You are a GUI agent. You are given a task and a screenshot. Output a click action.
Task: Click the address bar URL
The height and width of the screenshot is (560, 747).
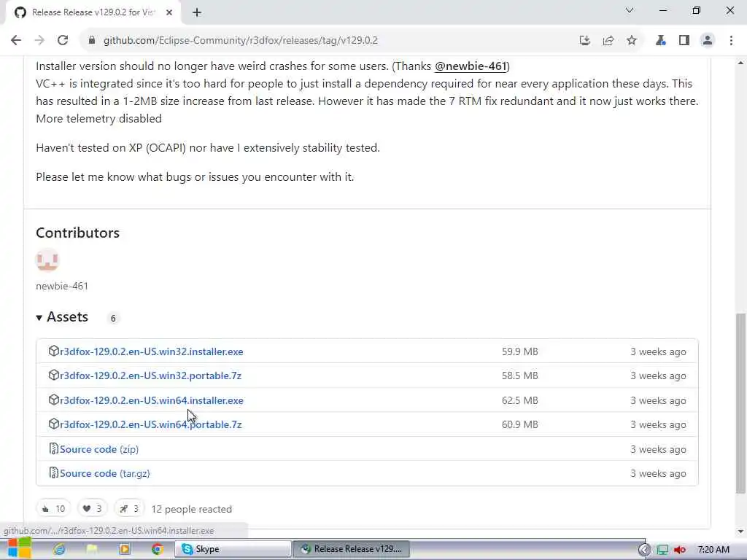click(241, 41)
